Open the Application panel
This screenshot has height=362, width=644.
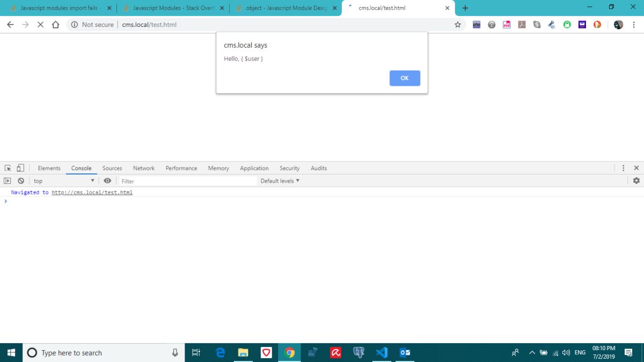point(254,168)
